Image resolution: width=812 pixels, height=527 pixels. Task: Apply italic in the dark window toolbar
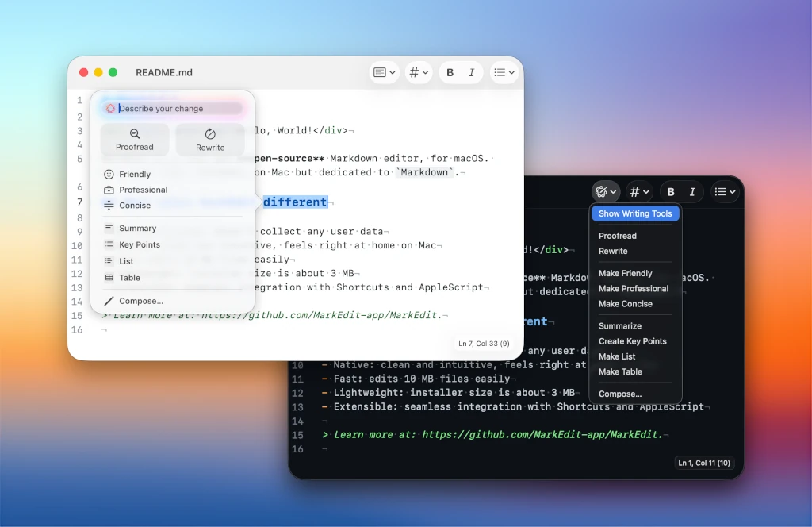pos(692,191)
